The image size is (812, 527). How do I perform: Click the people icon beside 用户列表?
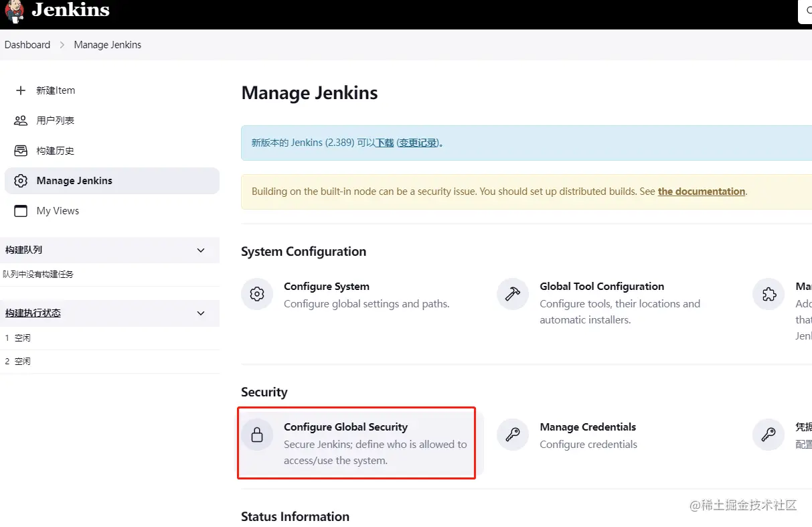point(21,121)
